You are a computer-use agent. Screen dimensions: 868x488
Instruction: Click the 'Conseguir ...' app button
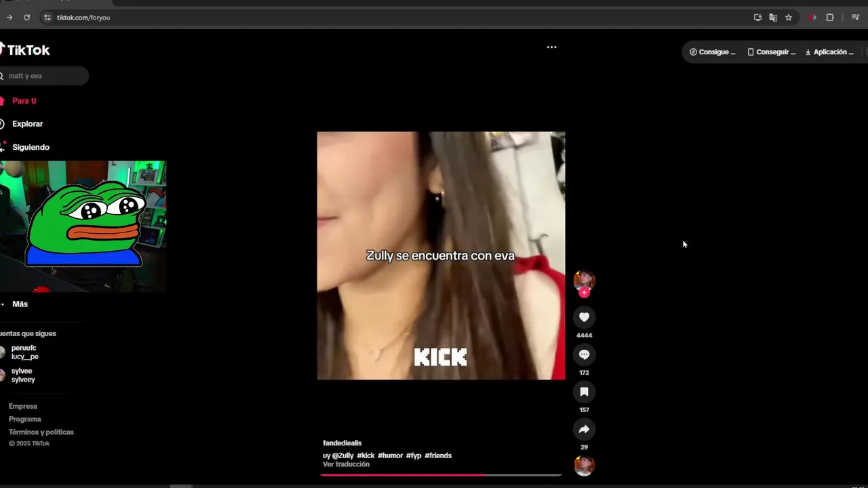(x=771, y=52)
